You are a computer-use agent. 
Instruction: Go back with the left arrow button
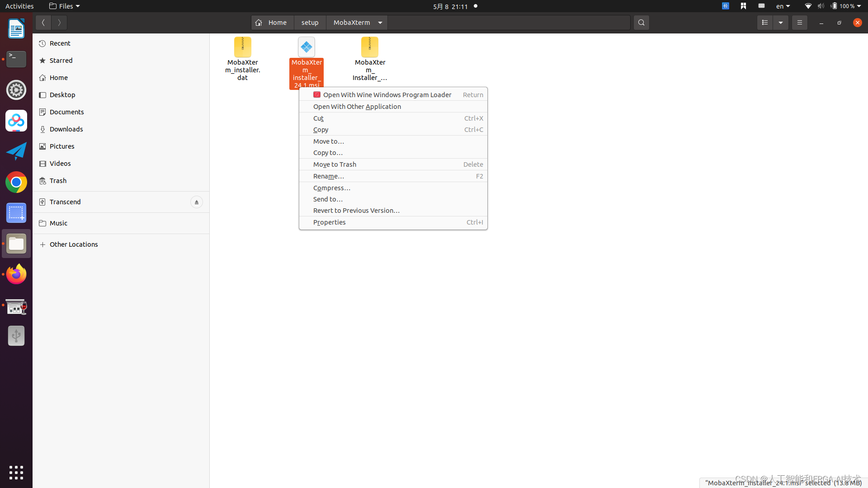(43, 23)
